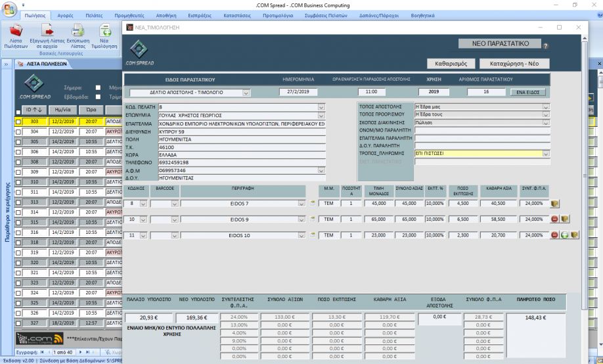Image resolution: width=603 pixels, height=364 pixels.
Task: Go to next record navigation arrow
Action: pos(80,352)
